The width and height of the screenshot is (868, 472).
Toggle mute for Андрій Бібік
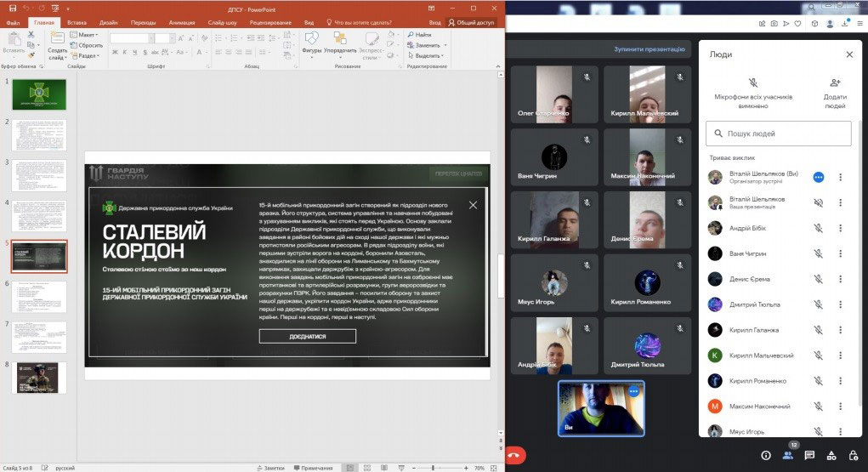pyautogui.click(x=818, y=228)
